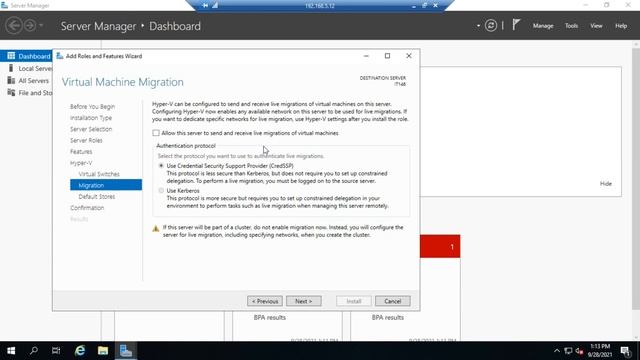Restore down via remote connection bar
This screenshot has width=640, height=360.
pyautogui.click(x=425, y=5)
